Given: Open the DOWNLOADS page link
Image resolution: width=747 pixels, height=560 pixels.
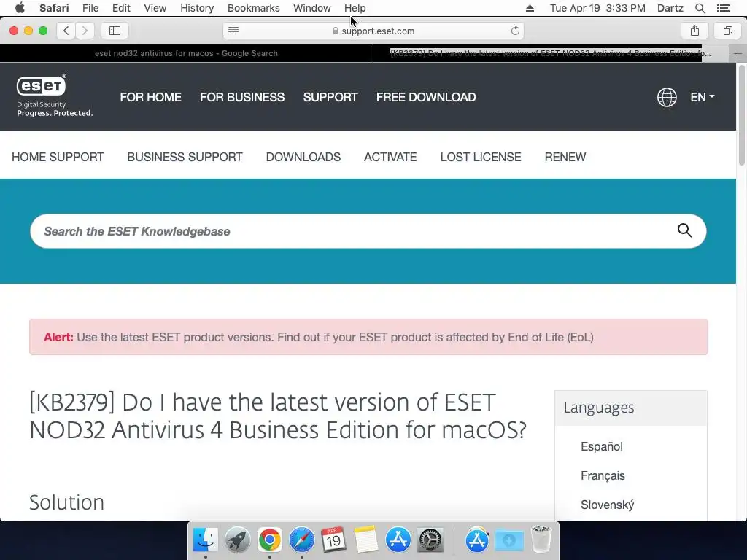Looking at the screenshot, I should (x=303, y=157).
